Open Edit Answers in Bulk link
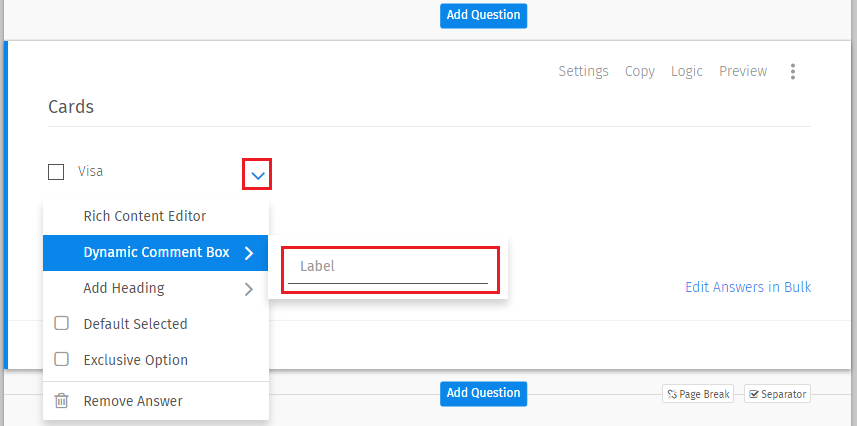The height and width of the screenshot is (426, 857). click(x=748, y=287)
